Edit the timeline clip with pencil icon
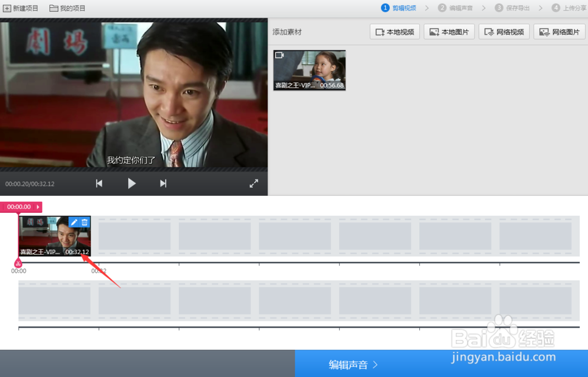 point(74,222)
